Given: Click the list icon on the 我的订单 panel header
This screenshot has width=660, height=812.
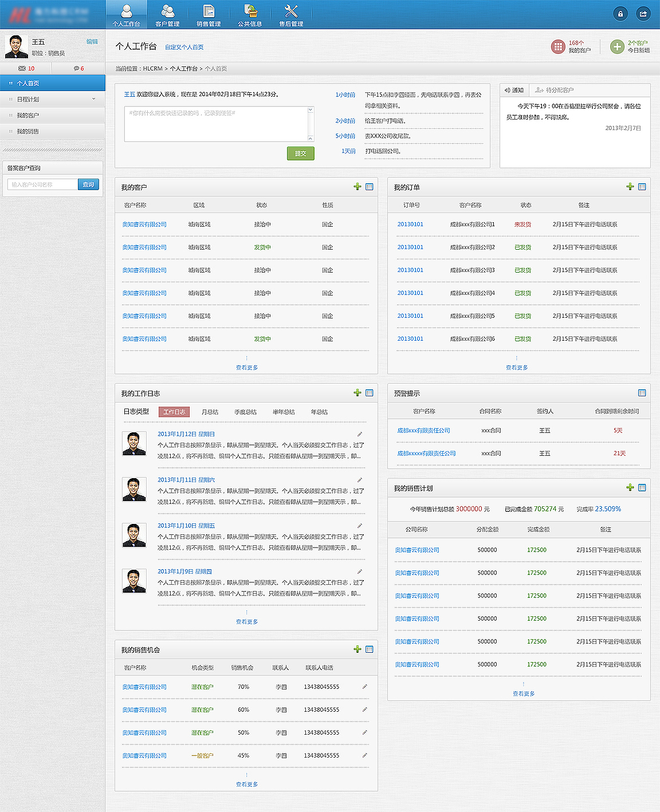Looking at the screenshot, I should click(642, 187).
